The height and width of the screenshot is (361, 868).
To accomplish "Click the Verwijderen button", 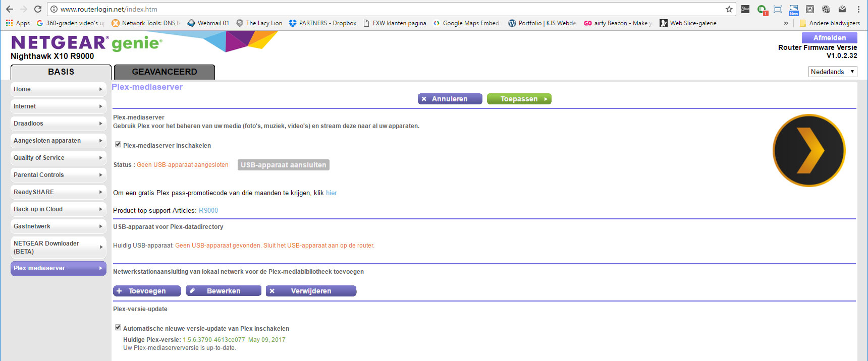I will tap(311, 291).
